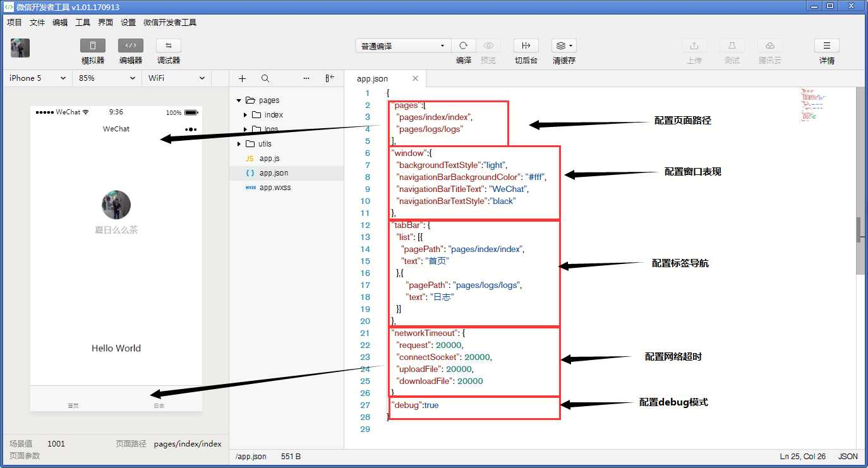This screenshot has height=468, width=868.
Task: Expand the utils folder arrow
Action: point(239,144)
